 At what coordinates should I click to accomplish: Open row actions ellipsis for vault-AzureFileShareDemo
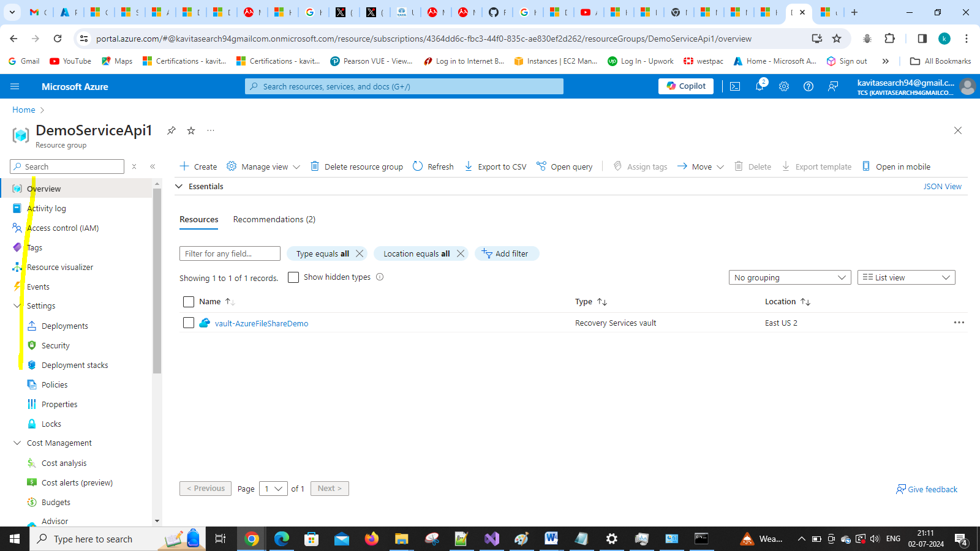959,323
